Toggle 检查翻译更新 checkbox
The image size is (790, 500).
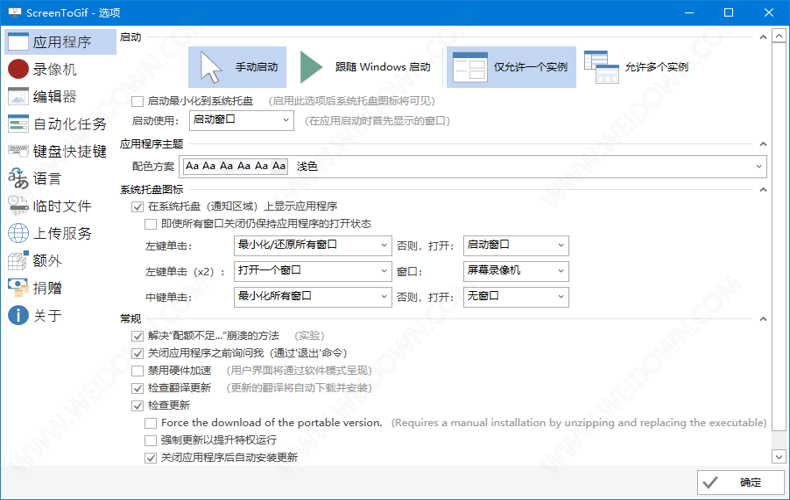click(137, 388)
